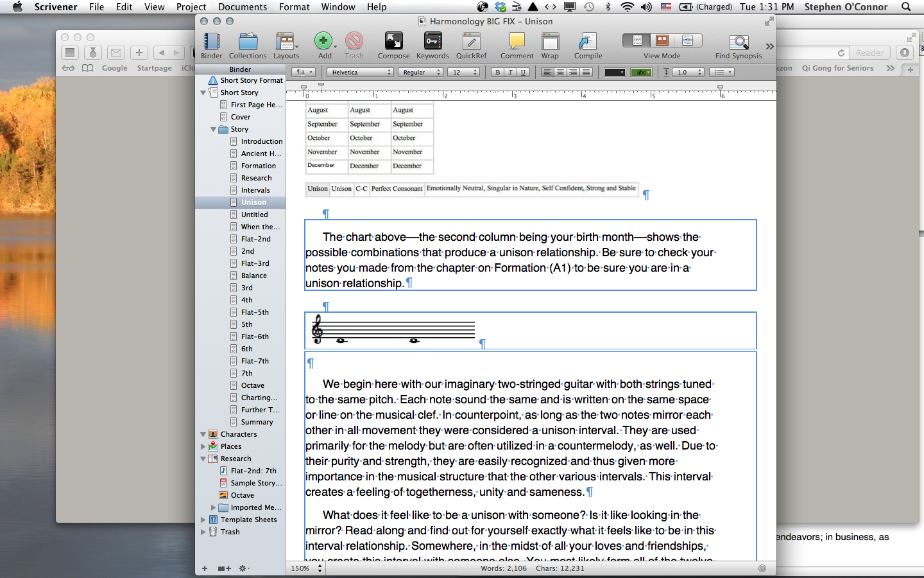Toggle Italic text formatting
The height and width of the screenshot is (578, 924).
tap(511, 73)
